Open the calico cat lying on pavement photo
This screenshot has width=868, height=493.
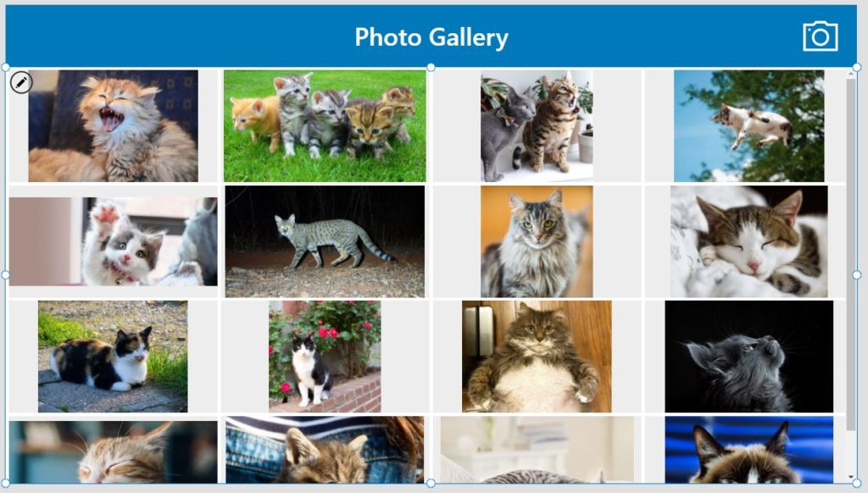[113, 357]
